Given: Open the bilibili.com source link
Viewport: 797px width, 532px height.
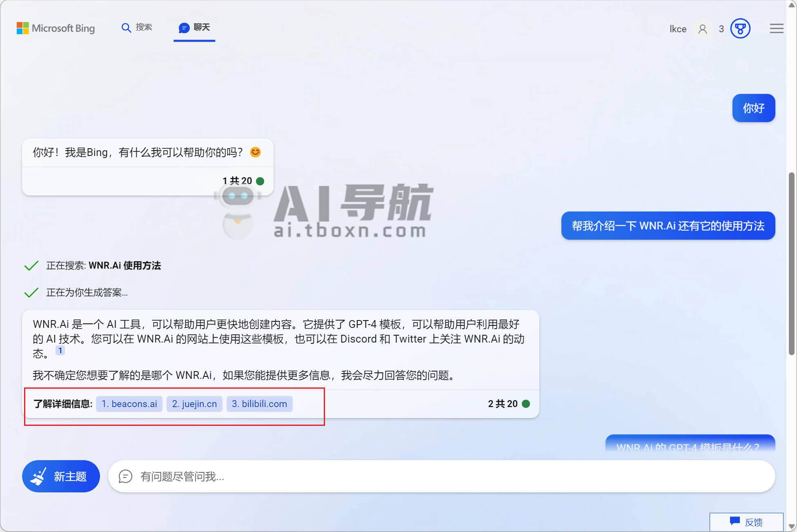Looking at the screenshot, I should [259, 404].
